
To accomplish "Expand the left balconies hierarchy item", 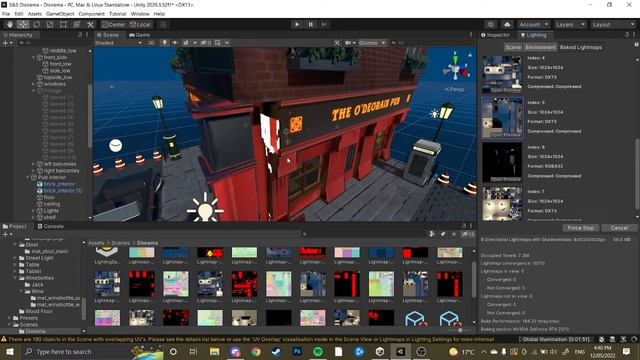I will (x=33, y=164).
